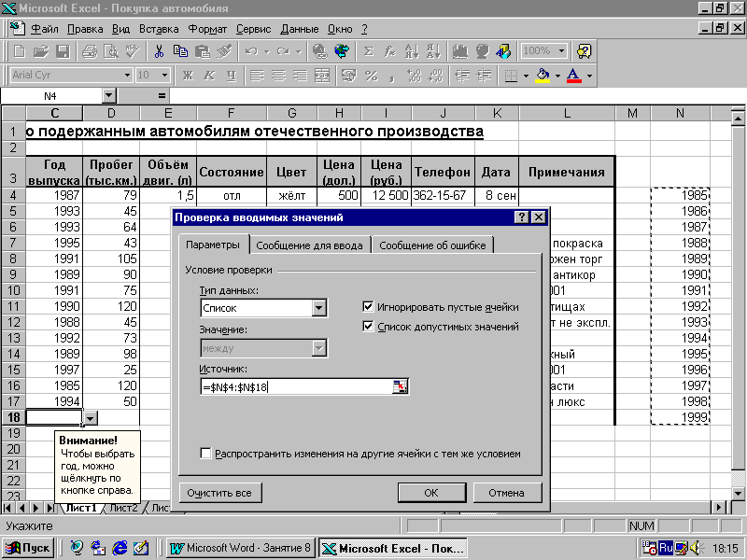Open the Borders dropdown arrow

coord(526,76)
